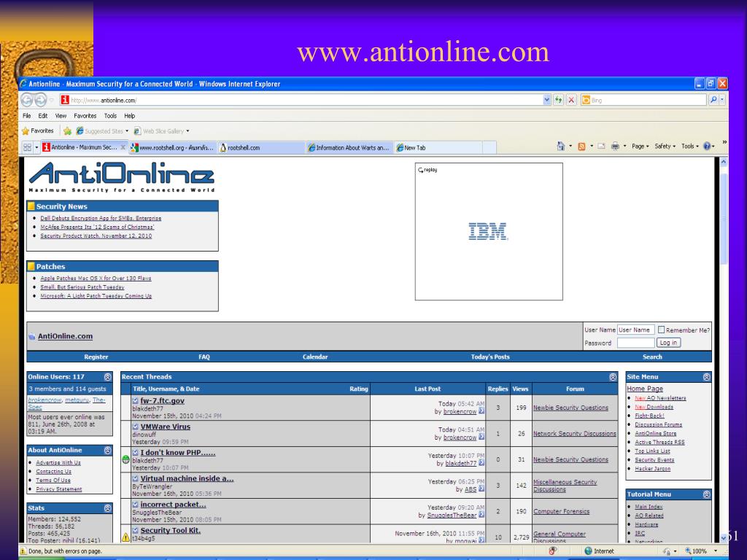Go to last post icon for Virtual machine thread
Viewport: 747px width, 560px height.
pyautogui.click(x=481, y=489)
